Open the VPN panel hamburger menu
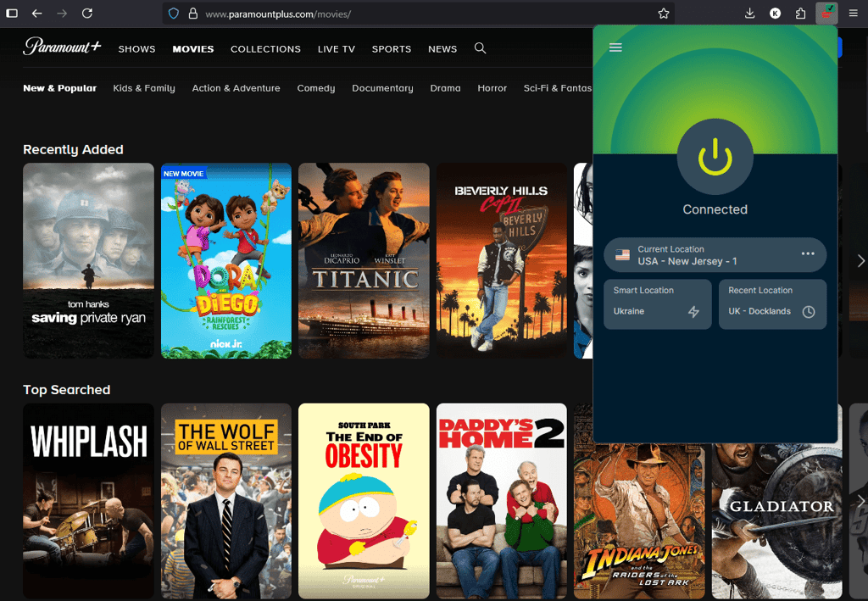This screenshot has width=868, height=601. pos(615,47)
